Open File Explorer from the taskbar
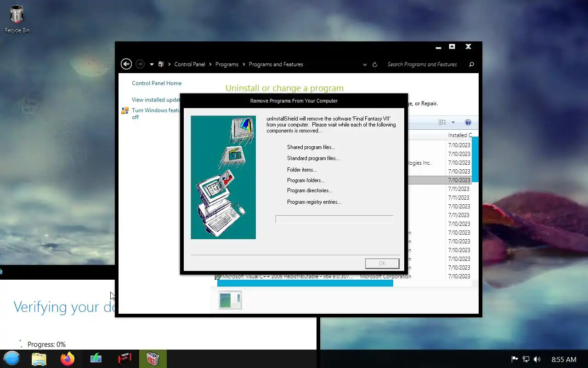This screenshot has height=368, width=588. pyautogui.click(x=39, y=359)
